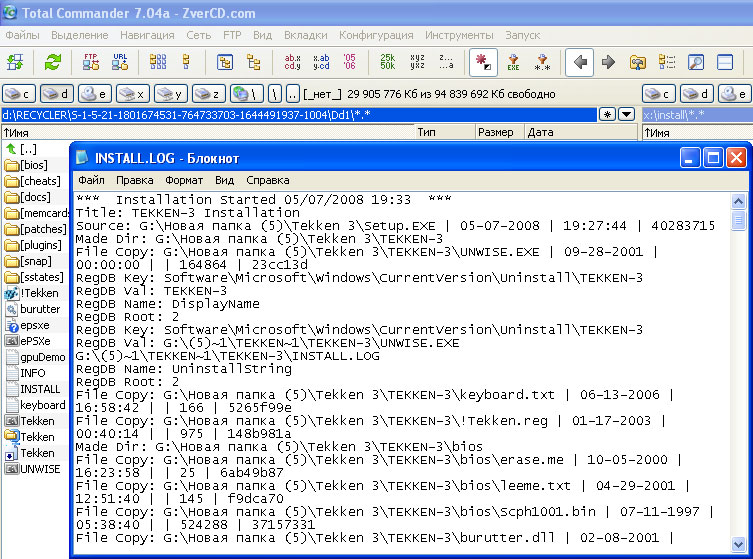Viewport: 753px width, 559px height.
Task: Open Конфигурация menu in Total Commander
Action: click(376, 35)
